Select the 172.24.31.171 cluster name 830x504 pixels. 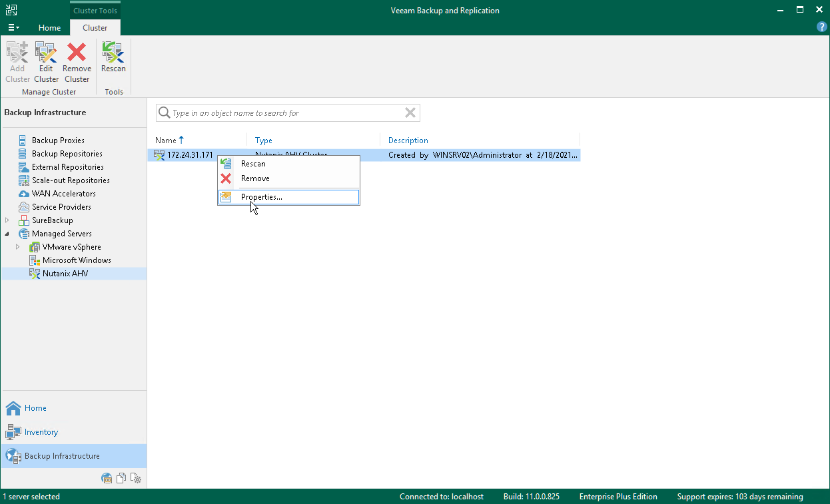coord(190,155)
